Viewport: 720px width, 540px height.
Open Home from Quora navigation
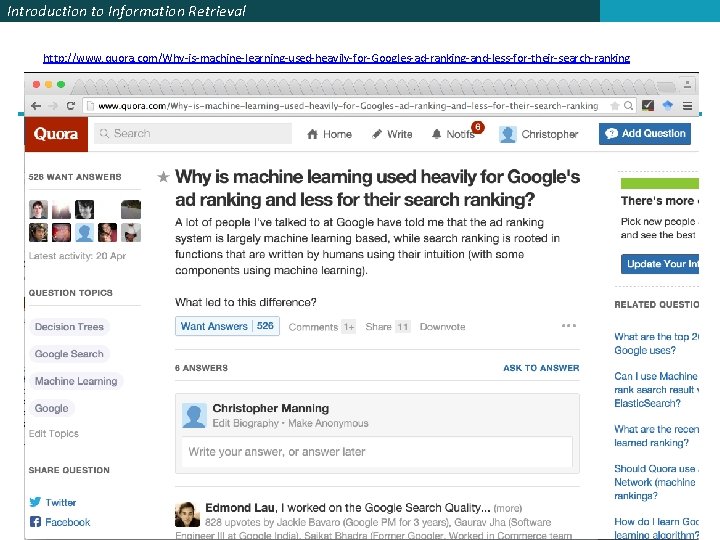[329, 134]
